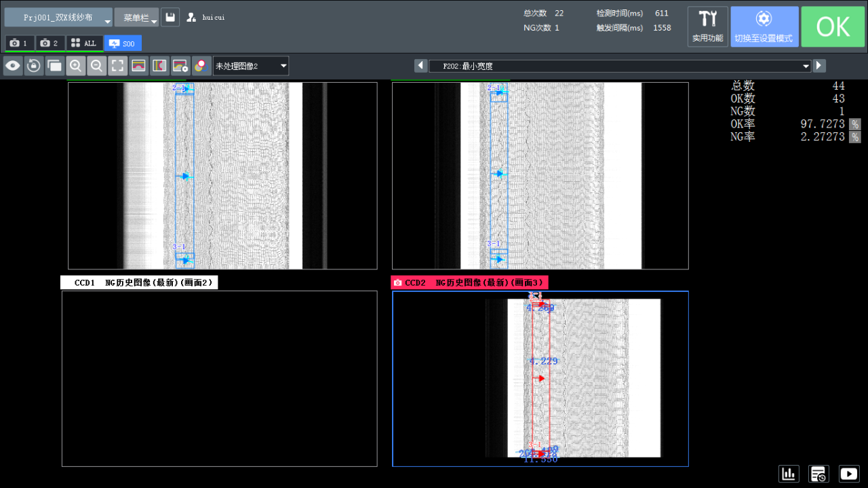Toggle the eye display visibility icon

coord(12,66)
